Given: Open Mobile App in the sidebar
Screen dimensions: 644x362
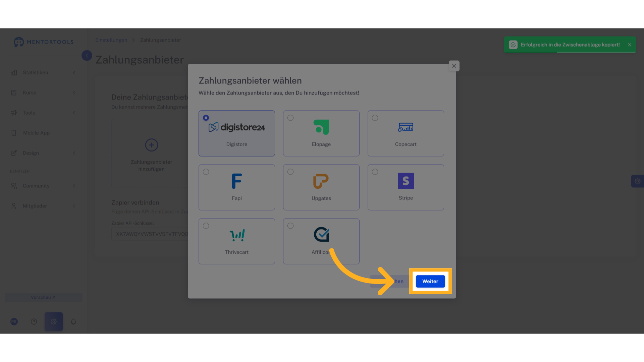Looking at the screenshot, I should pos(43,133).
